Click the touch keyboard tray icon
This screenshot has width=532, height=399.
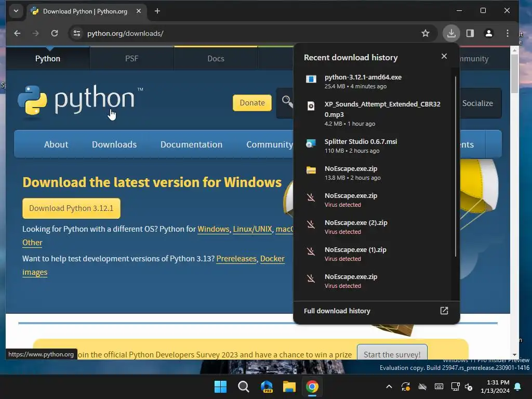pos(438,387)
